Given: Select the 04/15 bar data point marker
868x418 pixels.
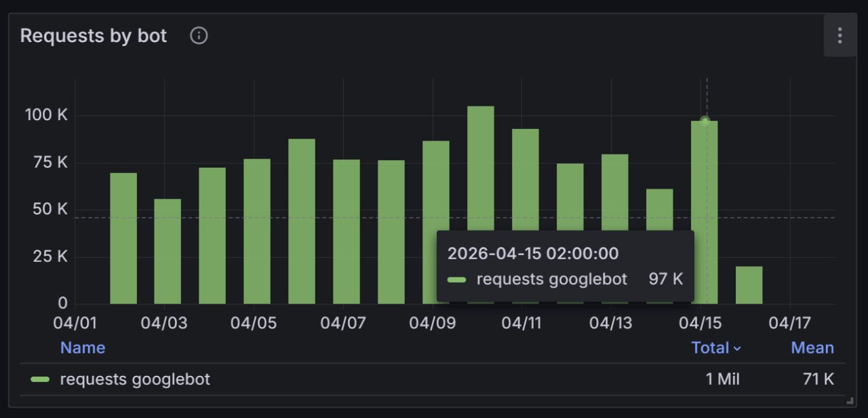Looking at the screenshot, I should click(x=705, y=121).
